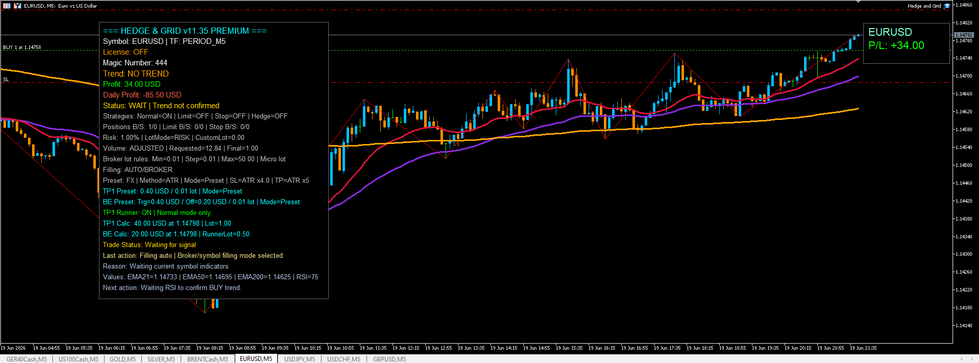Click the 'Magic Number: 444' line
The image size is (979, 363).
pyautogui.click(x=135, y=62)
